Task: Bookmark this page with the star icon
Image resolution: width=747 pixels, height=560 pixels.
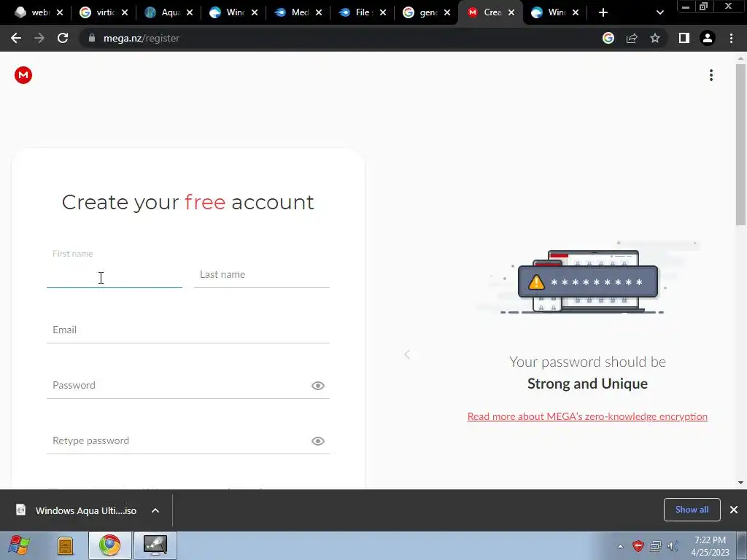Action: [x=655, y=38]
